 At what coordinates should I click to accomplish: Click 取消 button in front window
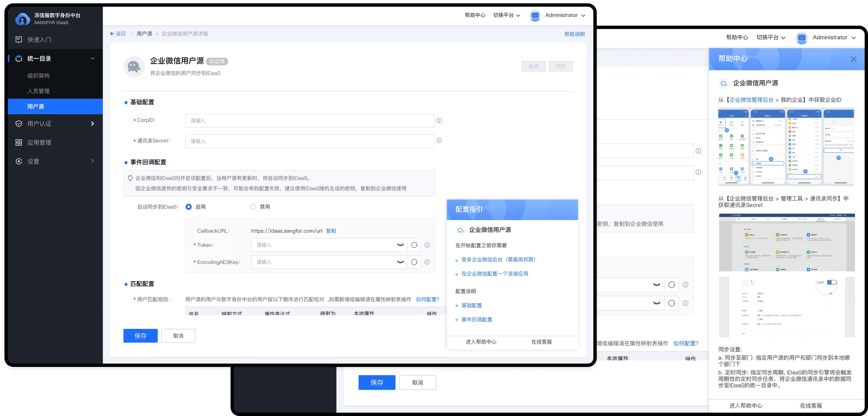pos(178,336)
